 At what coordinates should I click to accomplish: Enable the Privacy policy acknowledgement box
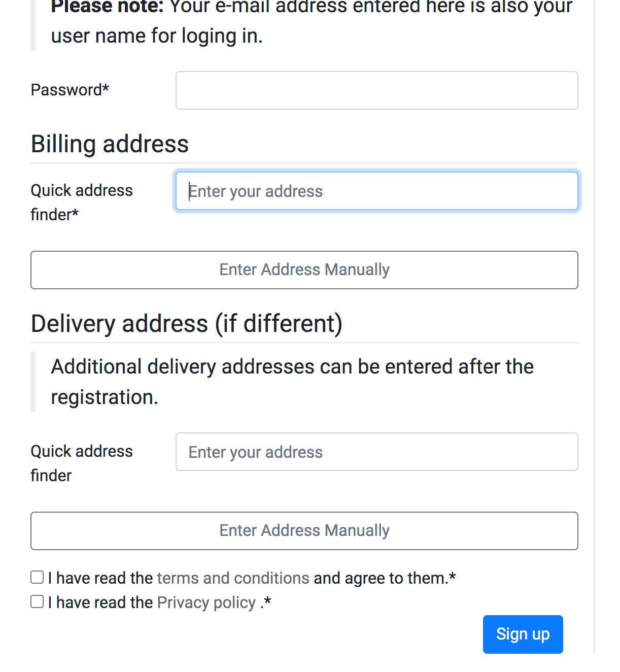pyautogui.click(x=37, y=601)
